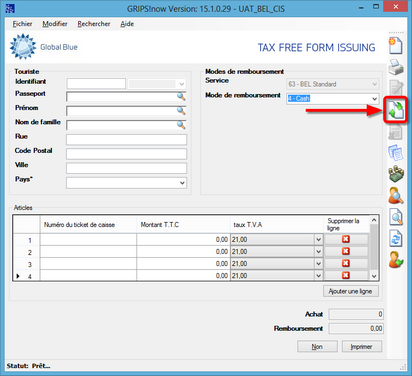Open the taux T.V.A dropdown in row 2
Viewport: 412px width, 376px height.
click(318, 252)
